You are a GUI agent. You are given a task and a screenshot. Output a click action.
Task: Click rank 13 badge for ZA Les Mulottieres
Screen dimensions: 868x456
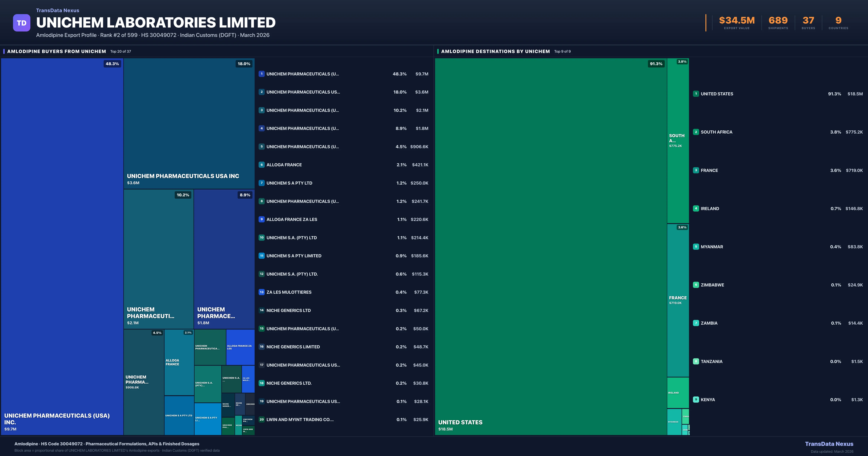[x=261, y=292]
